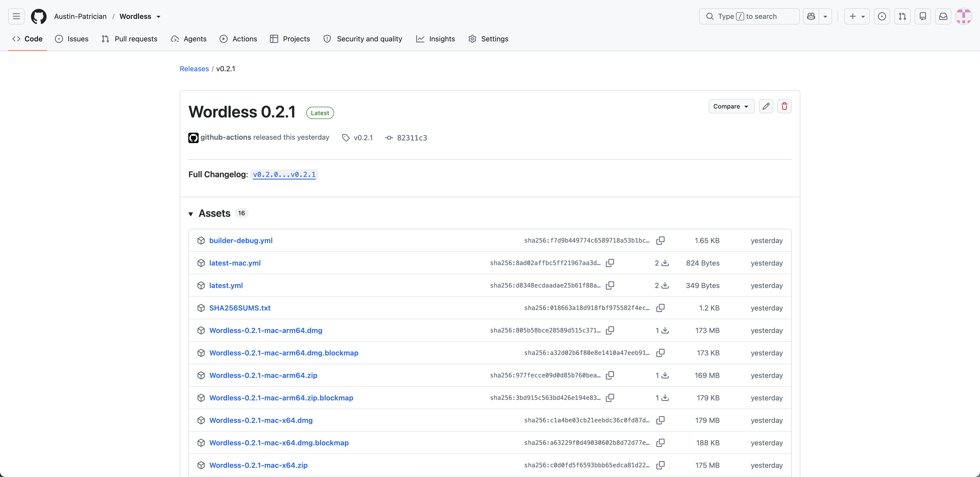Download SHA256SUMS.txt
This screenshot has width=980, height=477.
tap(240, 308)
